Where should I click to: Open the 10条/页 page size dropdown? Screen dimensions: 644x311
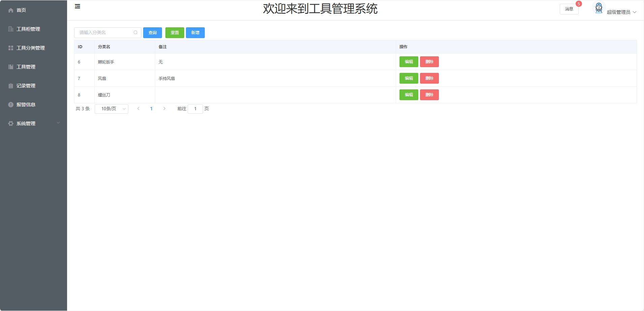click(x=111, y=109)
